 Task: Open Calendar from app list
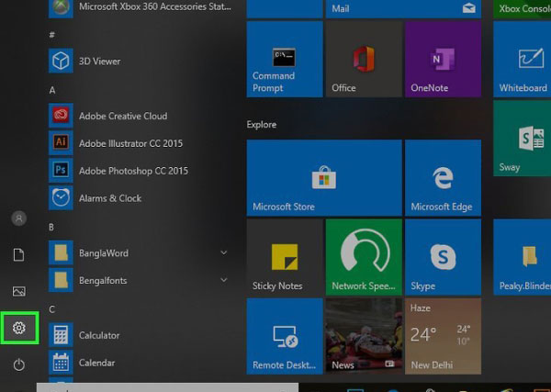(x=140, y=363)
